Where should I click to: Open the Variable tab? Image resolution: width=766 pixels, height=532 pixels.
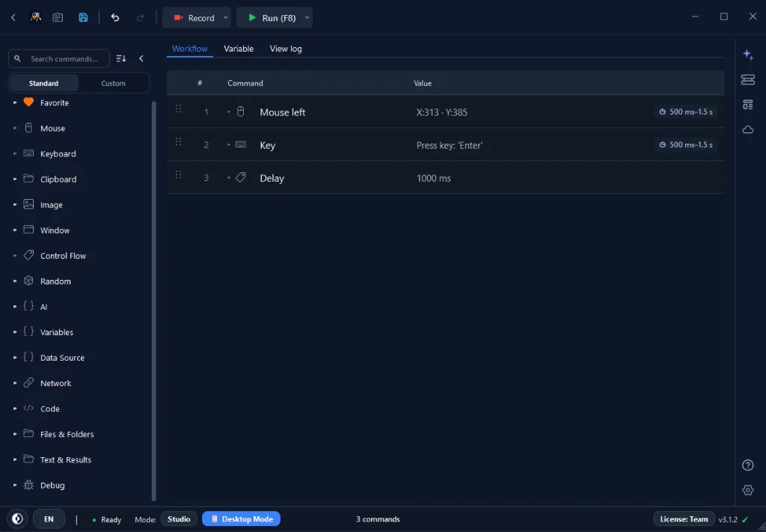[x=239, y=49]
